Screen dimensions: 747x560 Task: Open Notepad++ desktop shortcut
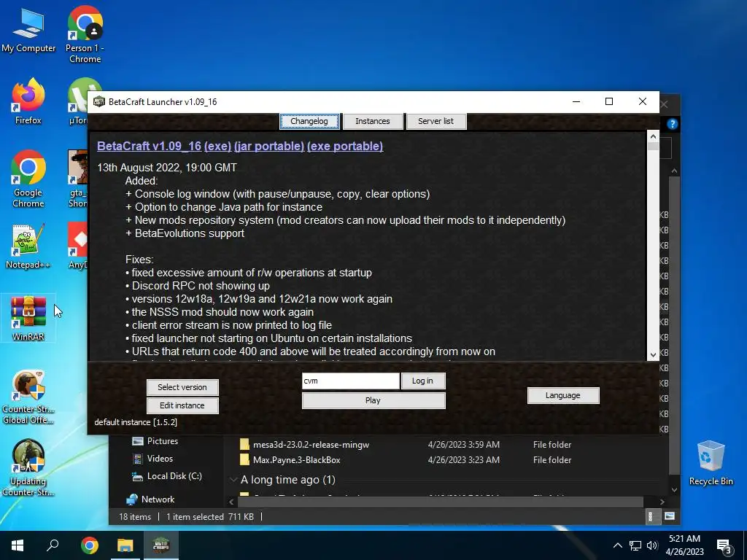click(28, 246)
